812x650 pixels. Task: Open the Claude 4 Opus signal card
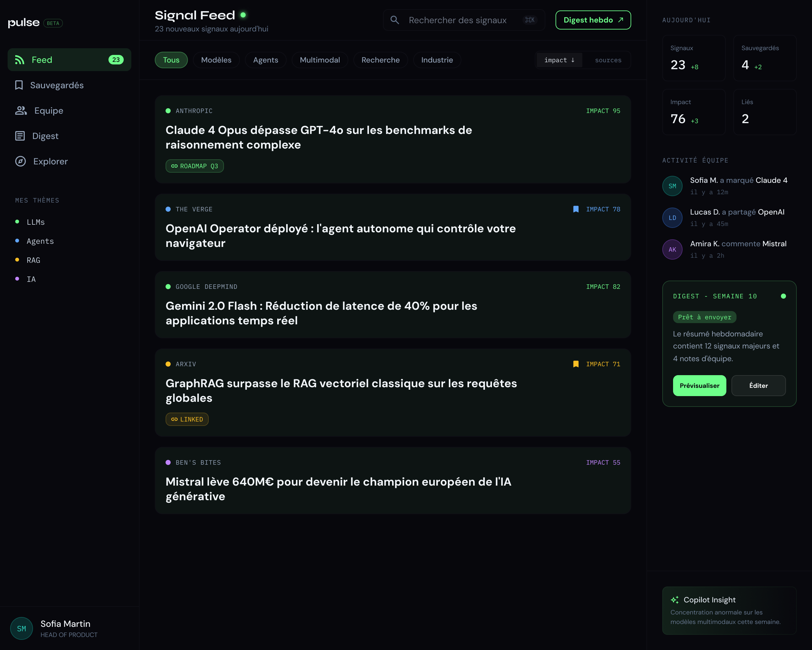click(393, 139)
